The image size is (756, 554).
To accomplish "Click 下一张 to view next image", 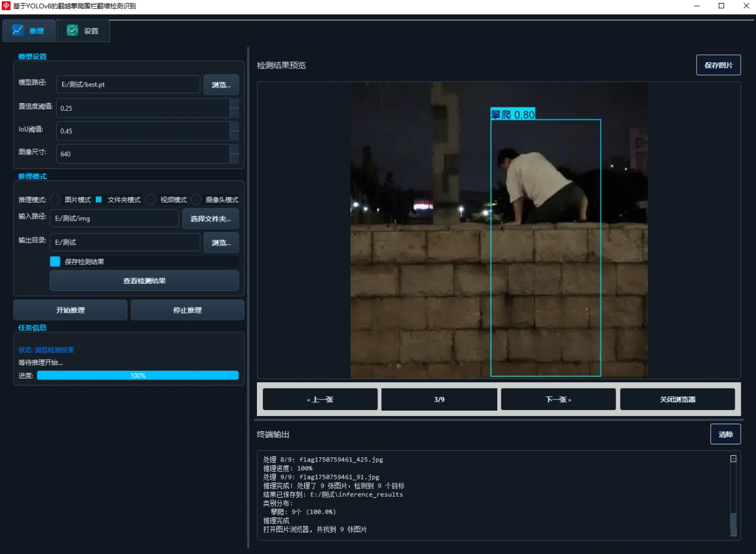I will click(558, 399).
